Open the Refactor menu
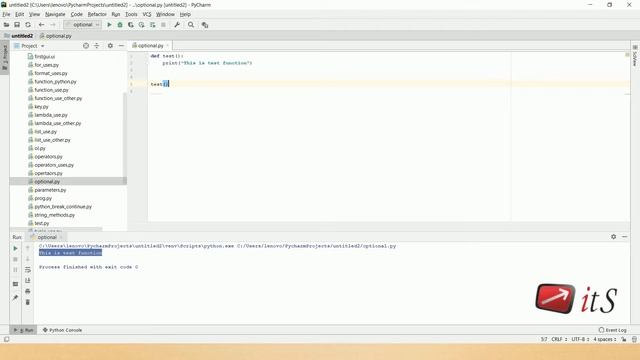640x360 pixels. tap(97, 14)
